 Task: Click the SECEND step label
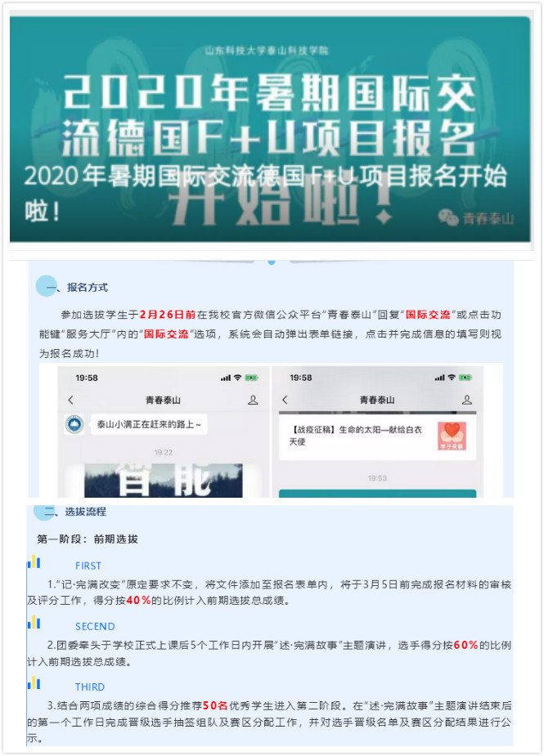click(95, 626)
